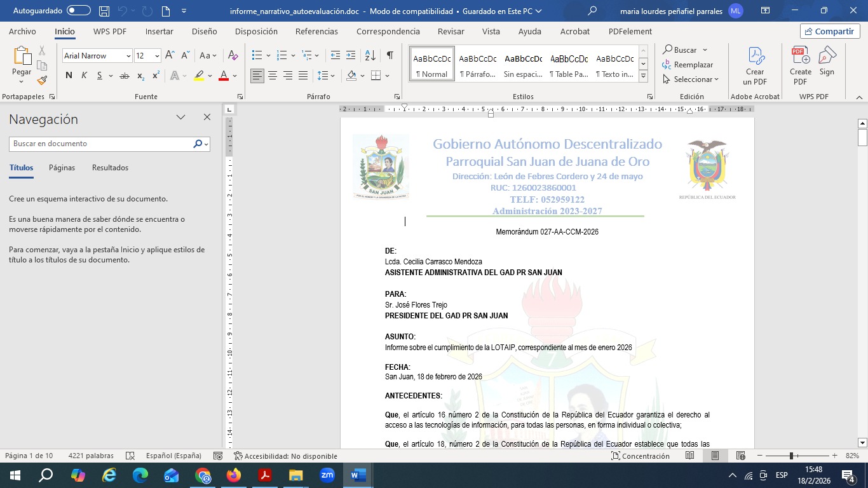Click the Compartir button
Screen dimensions: 868x488
pyautogui.click(x=829, y=31)
